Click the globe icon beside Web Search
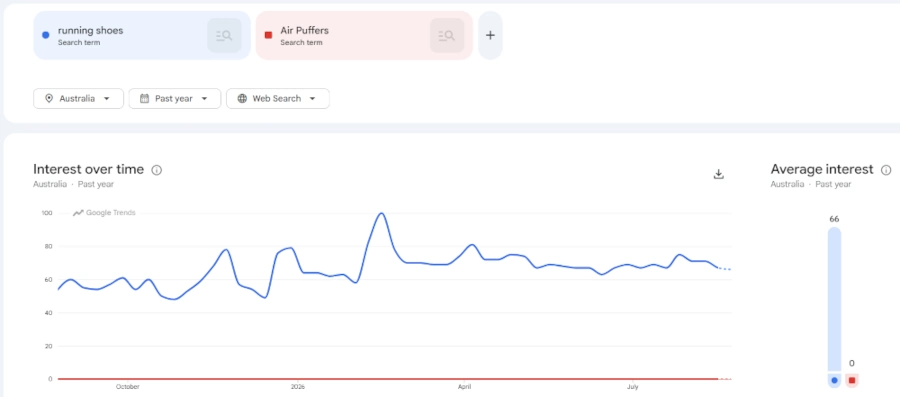 [x=242, y=99]
